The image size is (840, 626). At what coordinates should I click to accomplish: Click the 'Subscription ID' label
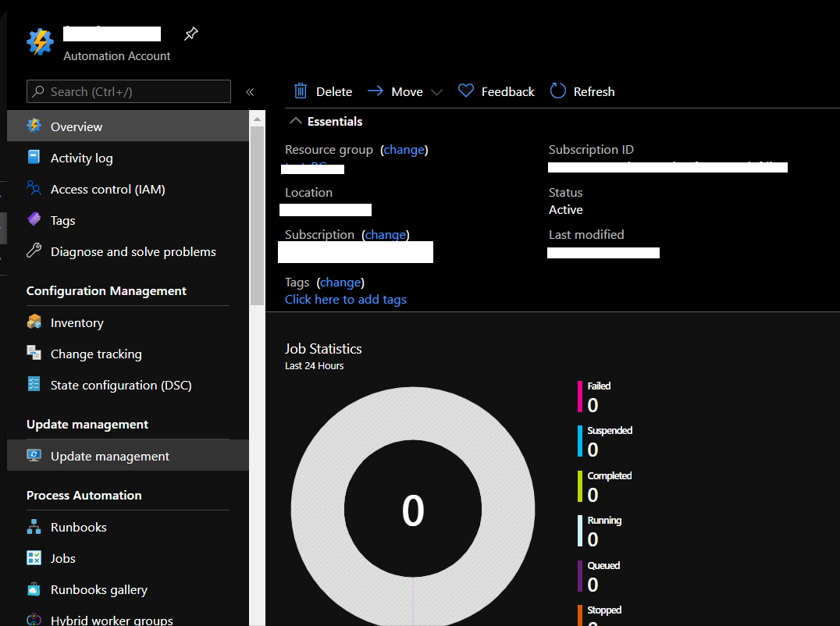(591, 149)
